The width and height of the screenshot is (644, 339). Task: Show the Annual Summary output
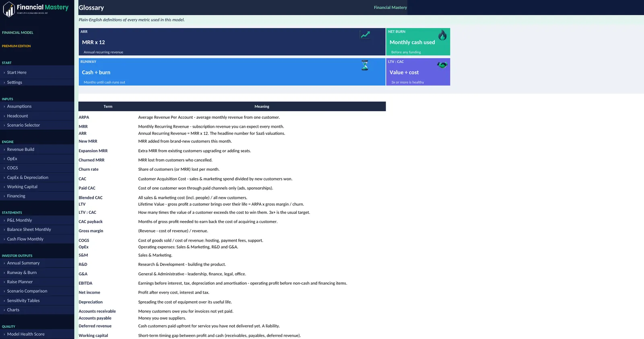(37, 263)
